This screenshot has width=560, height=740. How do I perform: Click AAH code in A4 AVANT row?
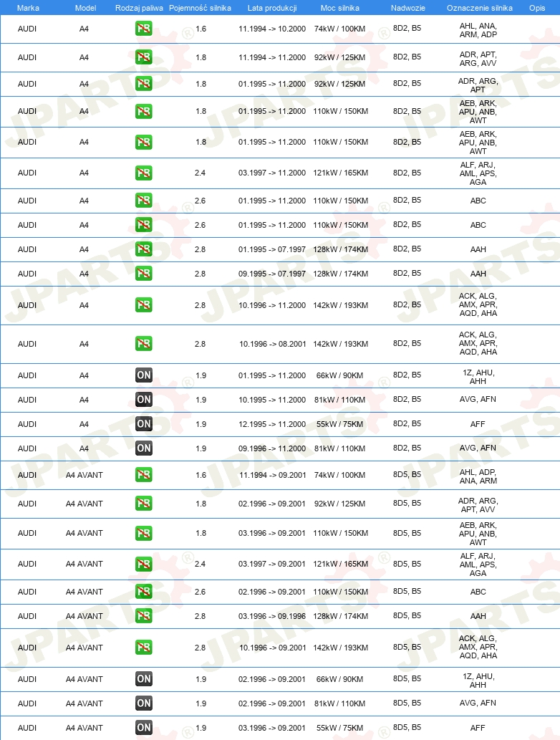click(x=478, y=616)
